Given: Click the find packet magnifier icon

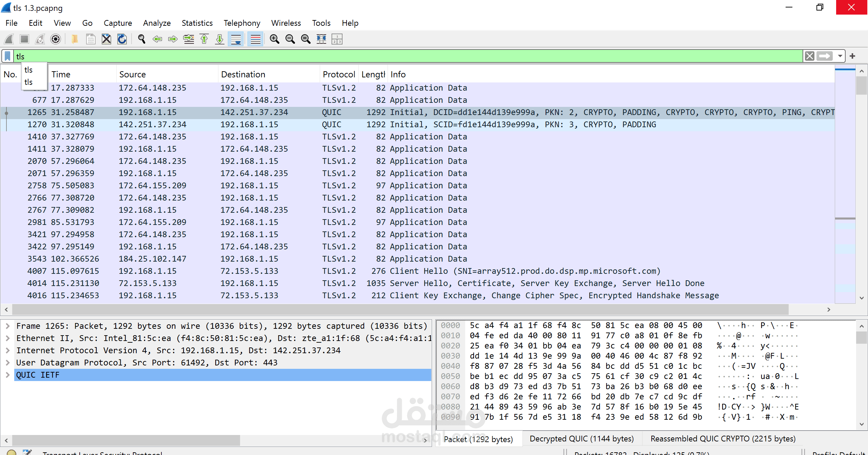Looking at the screenshot, I should 142,39.
